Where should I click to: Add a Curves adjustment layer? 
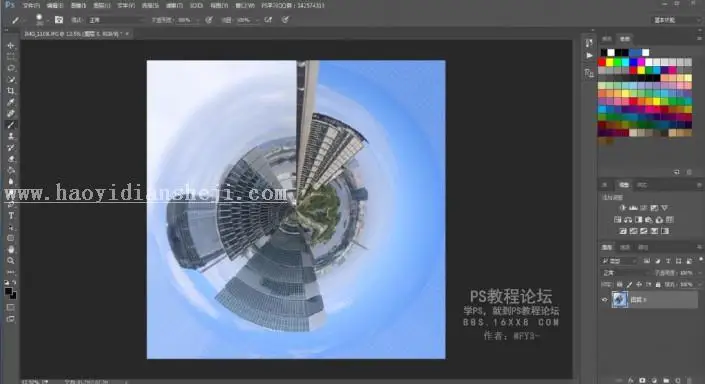[x=644, y=208]
